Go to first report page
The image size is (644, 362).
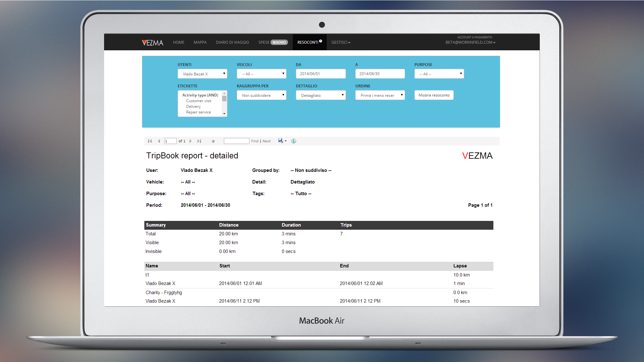point(150,141)
